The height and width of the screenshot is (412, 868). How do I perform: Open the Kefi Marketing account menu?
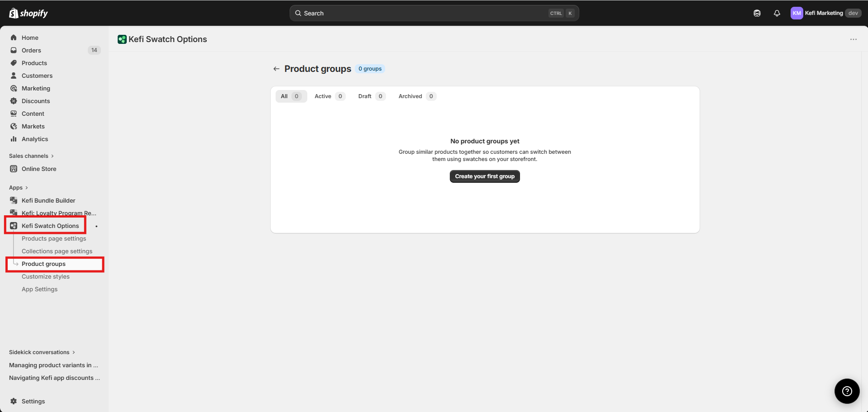(x=825, y=13)
